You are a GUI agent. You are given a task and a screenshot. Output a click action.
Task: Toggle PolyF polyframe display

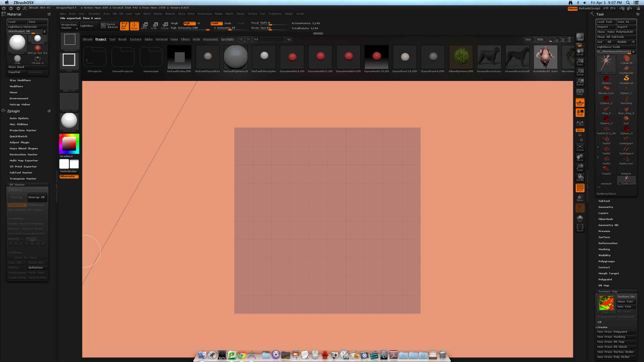(580, 188)
